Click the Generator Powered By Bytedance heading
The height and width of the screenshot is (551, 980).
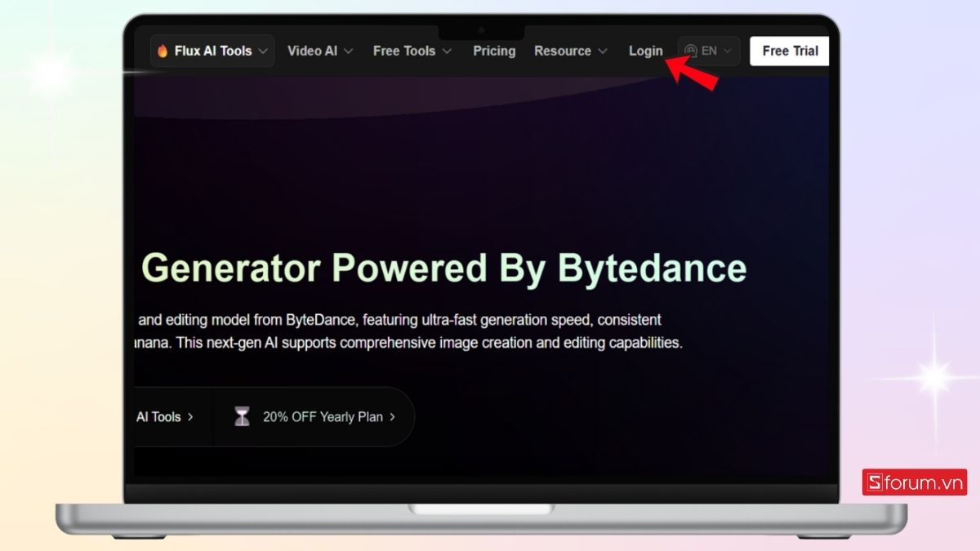tap(444, 269)
